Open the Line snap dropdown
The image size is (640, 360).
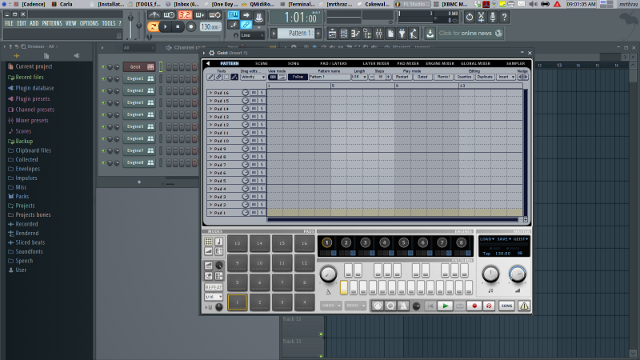click(x=252, y=36)
